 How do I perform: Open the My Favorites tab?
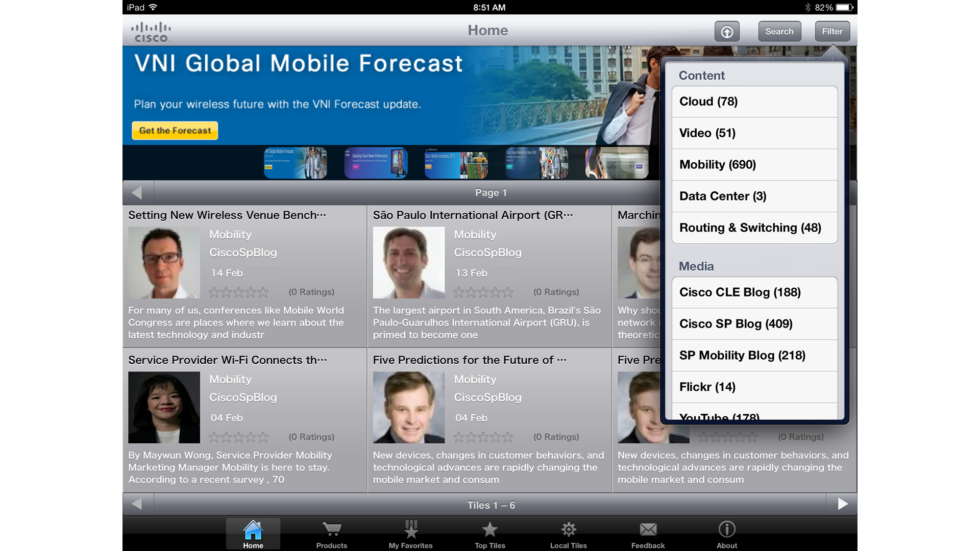(x=411, y=534)
